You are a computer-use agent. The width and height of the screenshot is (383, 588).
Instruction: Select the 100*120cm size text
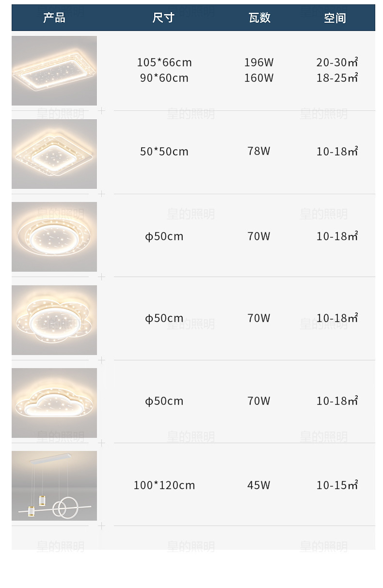(x=164, y=485)
